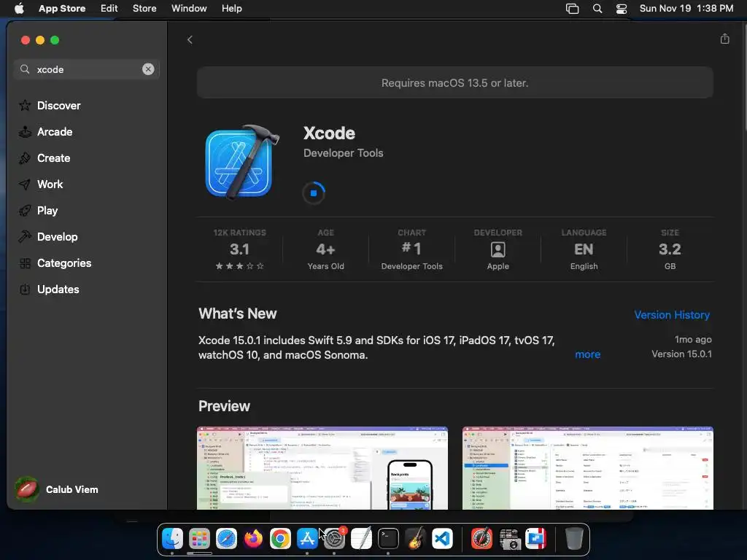747x560 pixels.
Task: Click the search field containing xcode
Action: click(x=86, y=69)
